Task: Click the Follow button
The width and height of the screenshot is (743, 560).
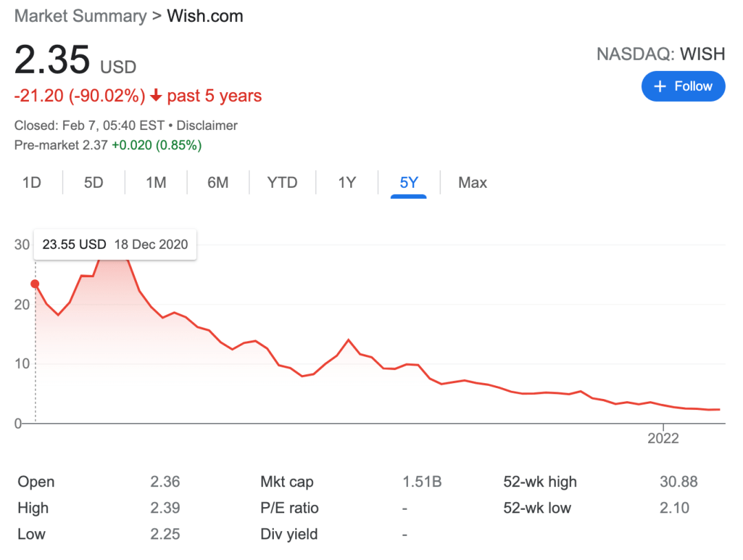Action: (682, 86)
